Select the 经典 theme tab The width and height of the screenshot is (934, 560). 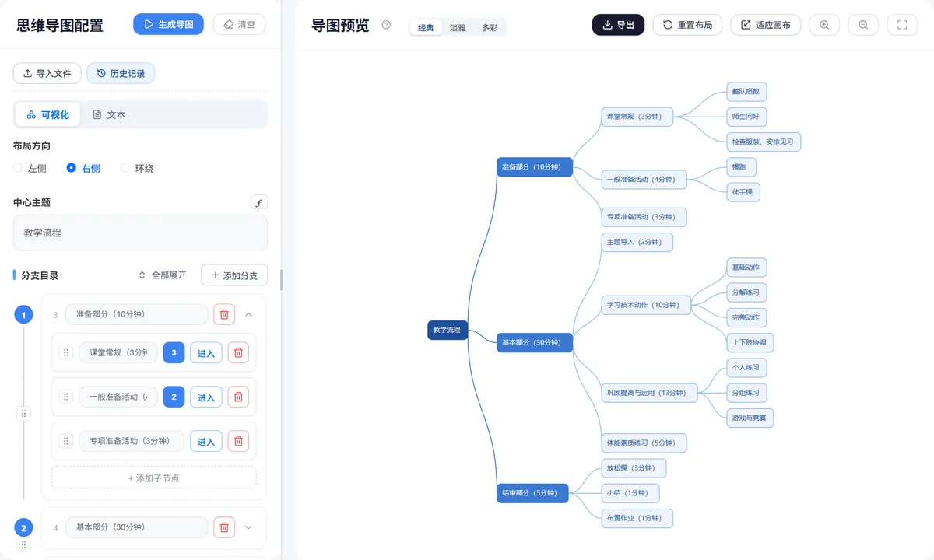click(426, 27)
